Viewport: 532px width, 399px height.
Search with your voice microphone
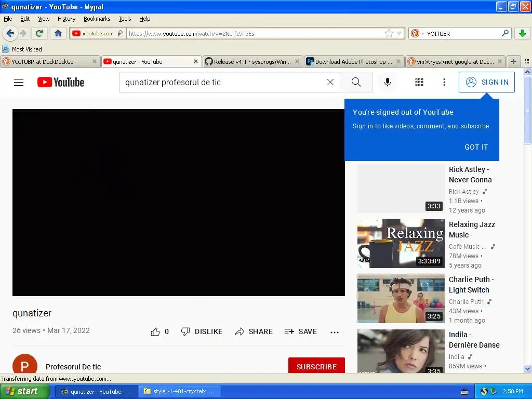(387, 82)
